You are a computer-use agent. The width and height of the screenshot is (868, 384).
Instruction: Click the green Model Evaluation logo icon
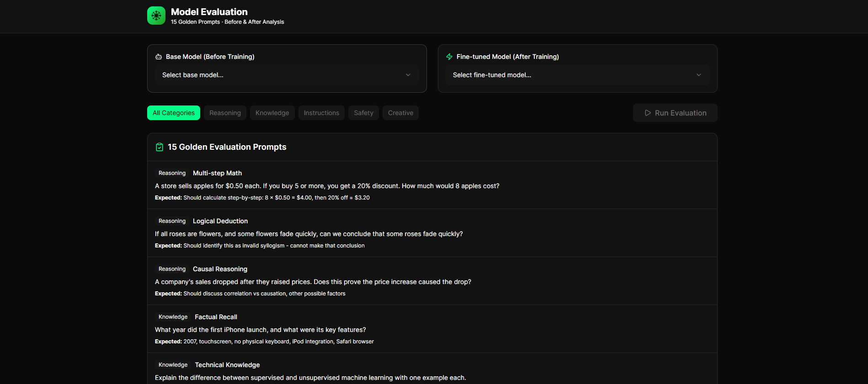point(156,16)
